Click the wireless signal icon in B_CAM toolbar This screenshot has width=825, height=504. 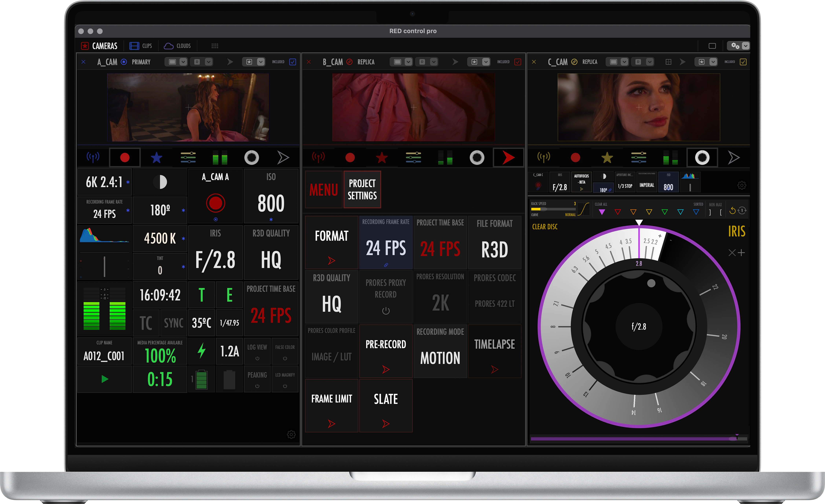point(318,157)
